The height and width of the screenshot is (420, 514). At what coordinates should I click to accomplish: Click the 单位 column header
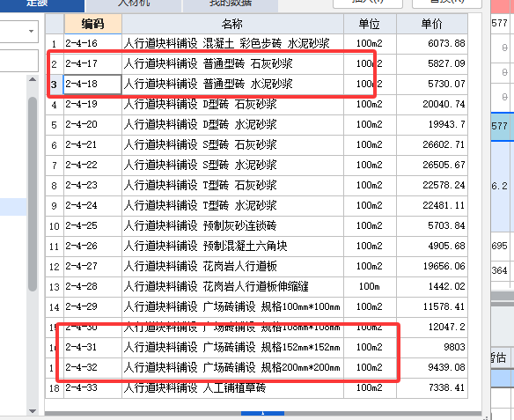pyautogui.click(x=370, y=24)
